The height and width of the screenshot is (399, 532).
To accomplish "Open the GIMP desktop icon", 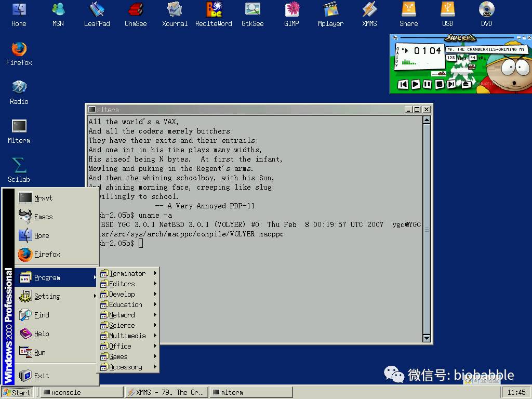I will [291, 9].
